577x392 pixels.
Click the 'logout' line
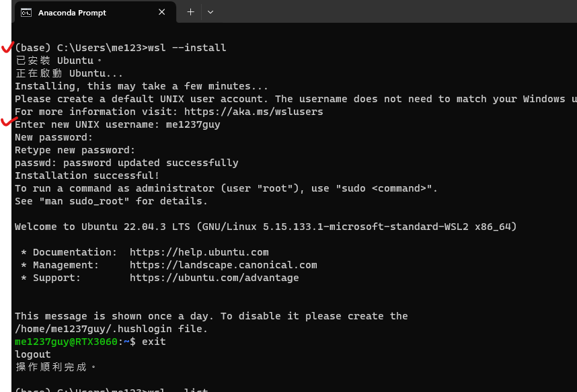click(33, 355)
